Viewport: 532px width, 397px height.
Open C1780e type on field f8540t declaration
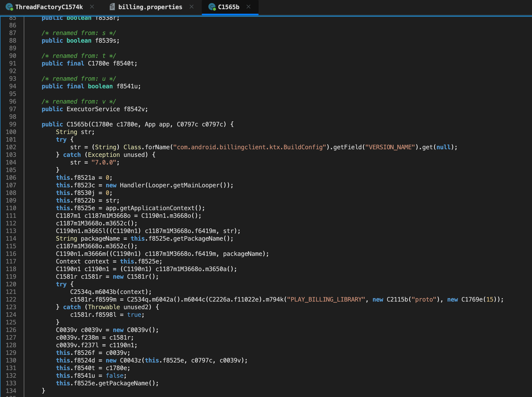pos(98,63)
